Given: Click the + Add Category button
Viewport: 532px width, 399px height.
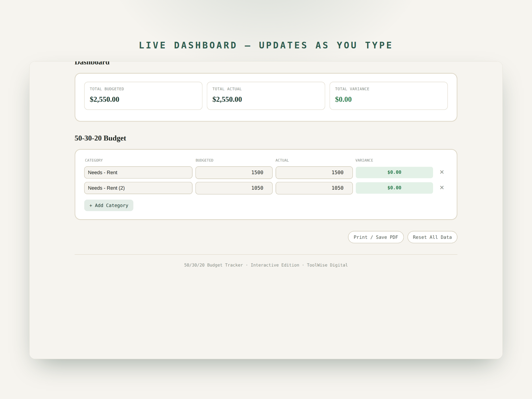Looking at the screenshot, I should (x=109, y=205).
